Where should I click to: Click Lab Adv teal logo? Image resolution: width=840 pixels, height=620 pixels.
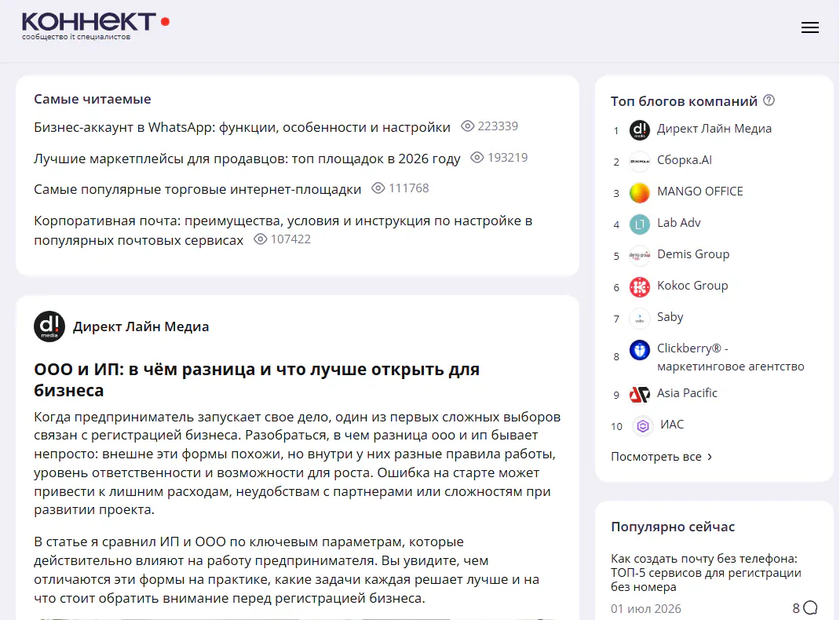[x=639, y=224]
